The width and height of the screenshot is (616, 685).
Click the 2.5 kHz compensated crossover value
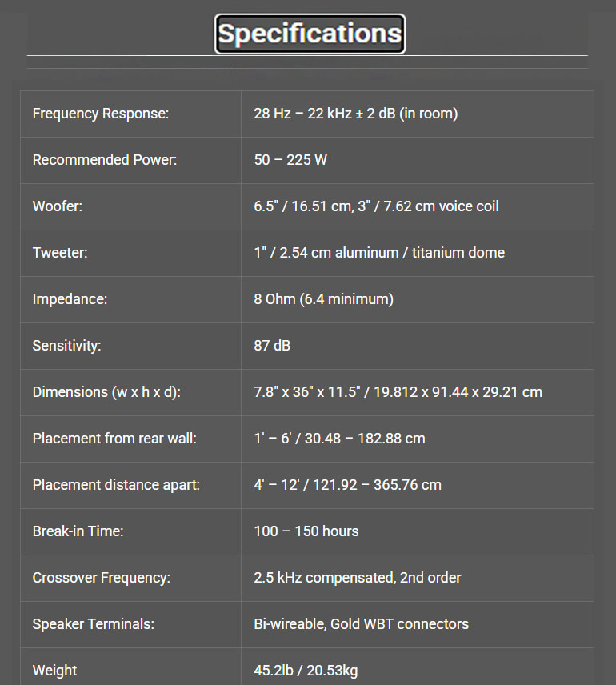[x=357, y=578]
